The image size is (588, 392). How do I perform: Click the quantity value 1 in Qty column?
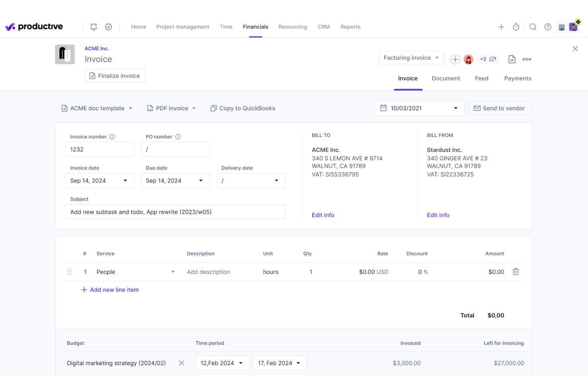point(311,272)
